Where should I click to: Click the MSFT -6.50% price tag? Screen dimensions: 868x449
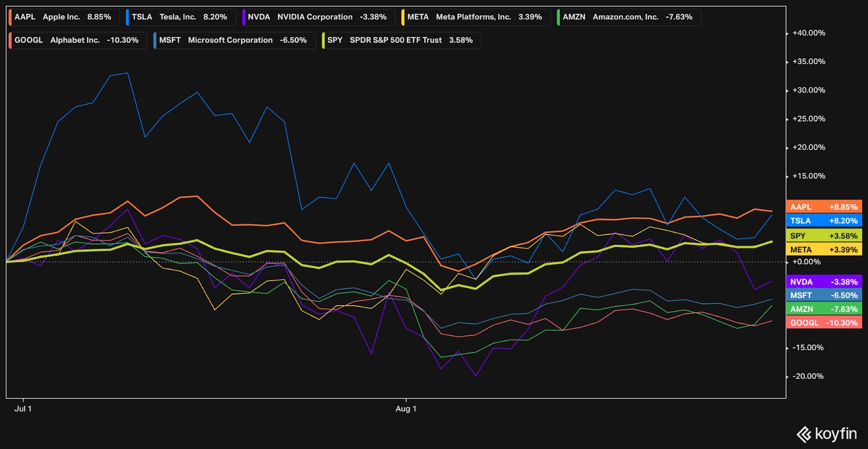click(824, 295)
